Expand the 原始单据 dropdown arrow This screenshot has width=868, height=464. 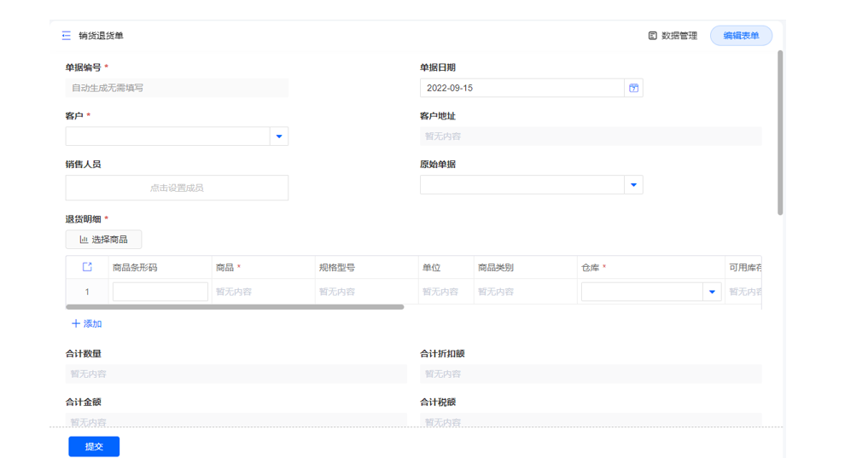(x=632, y=185)
